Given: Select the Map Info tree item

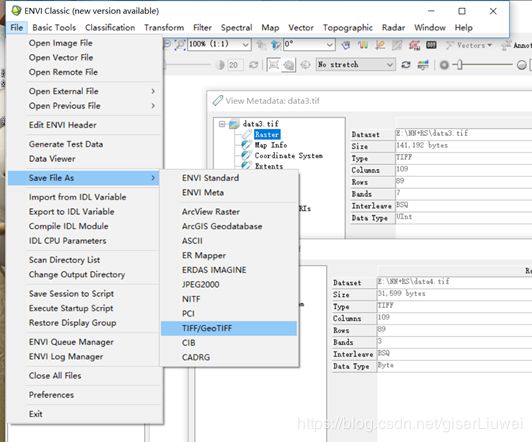Looking at the screenshot, I should point(271,145).
